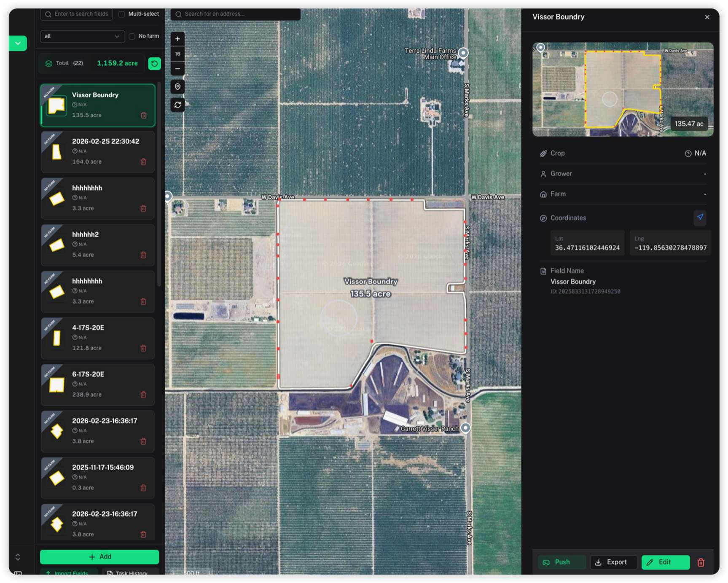Click the up-down expander arrows at bottom-left

pos(18,557)
